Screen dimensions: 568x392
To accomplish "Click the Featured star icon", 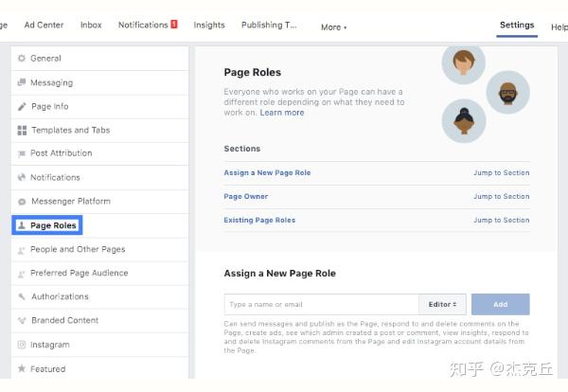I will point(22,368).
